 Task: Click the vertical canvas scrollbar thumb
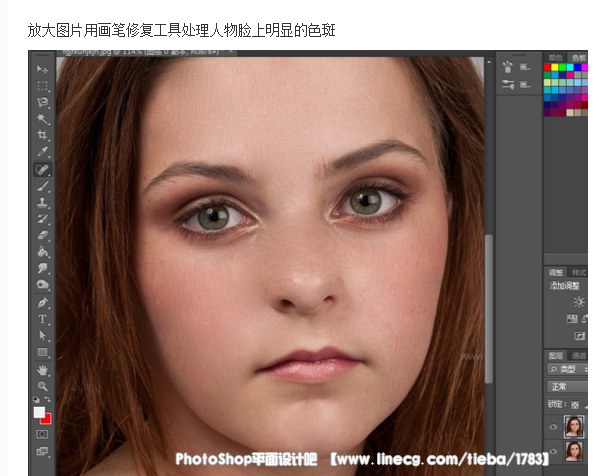489,309
